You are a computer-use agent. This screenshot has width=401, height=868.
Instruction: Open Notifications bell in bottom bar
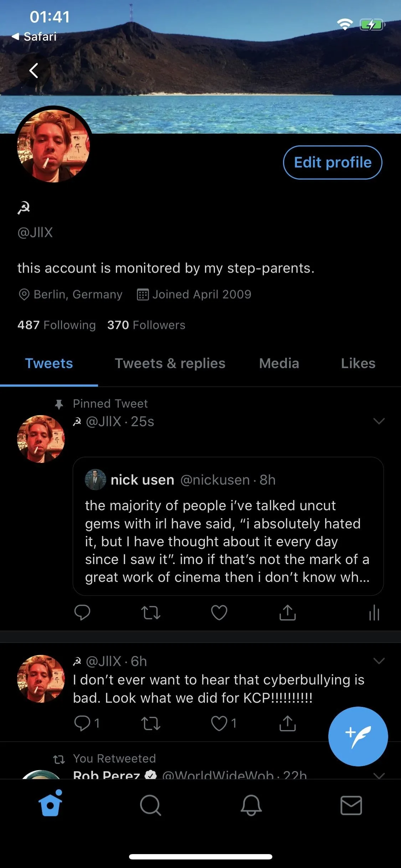point(251,805)
